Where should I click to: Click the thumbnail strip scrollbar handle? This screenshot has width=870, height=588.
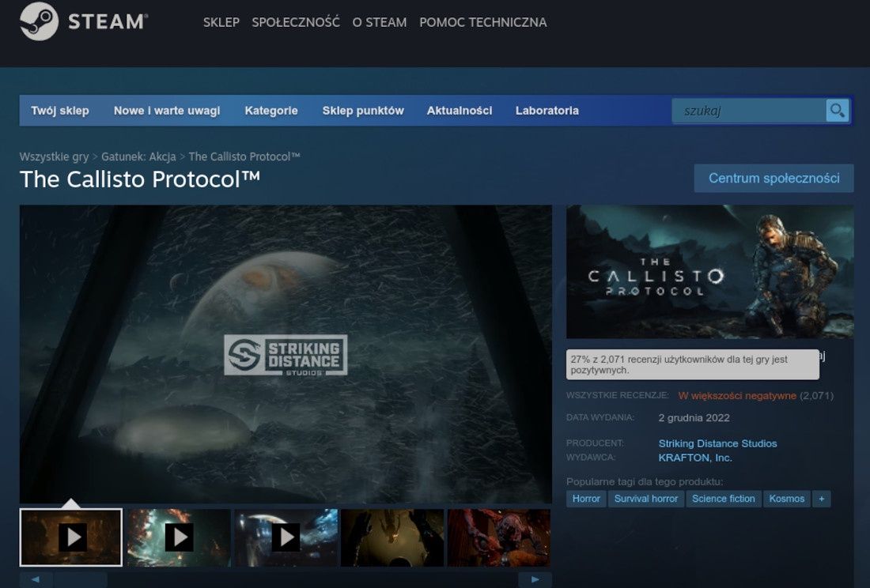80,579
